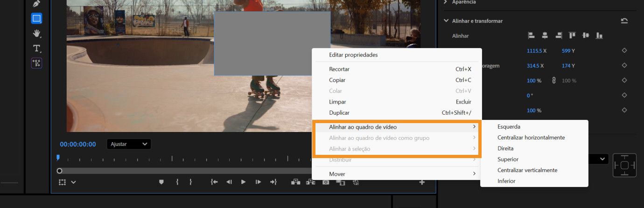The image size is (644, 208).
Task: Click the align bottom icon
Action: click(x=600, y=35)
